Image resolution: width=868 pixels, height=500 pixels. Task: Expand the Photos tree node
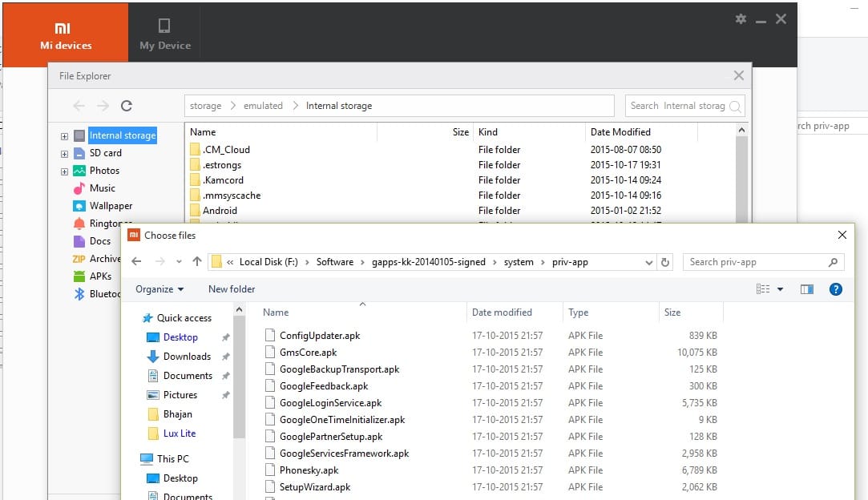64,171
